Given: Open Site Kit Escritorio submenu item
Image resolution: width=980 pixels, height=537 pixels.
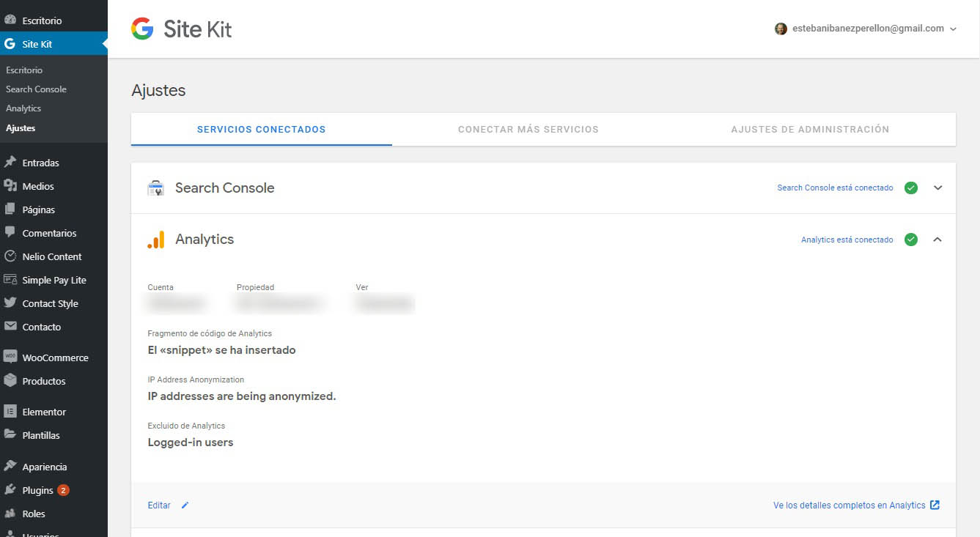Looking at the screenshot, I should [x=24, y=70].
